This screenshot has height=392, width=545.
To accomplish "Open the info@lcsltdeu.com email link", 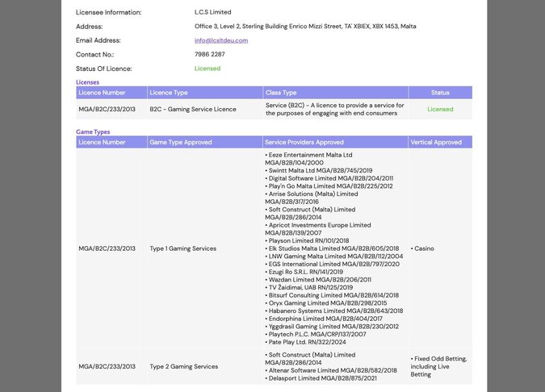I will tap(221, 40).
